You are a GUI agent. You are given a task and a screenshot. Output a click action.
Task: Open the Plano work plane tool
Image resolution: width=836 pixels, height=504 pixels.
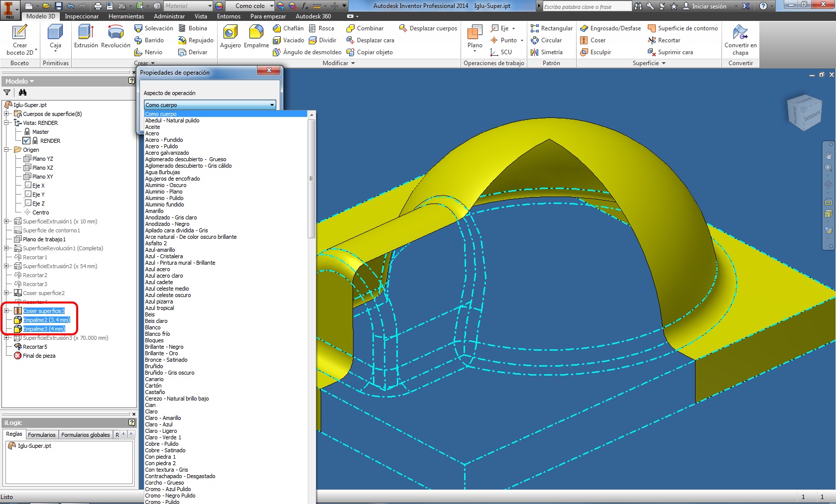tap(475, 37)
